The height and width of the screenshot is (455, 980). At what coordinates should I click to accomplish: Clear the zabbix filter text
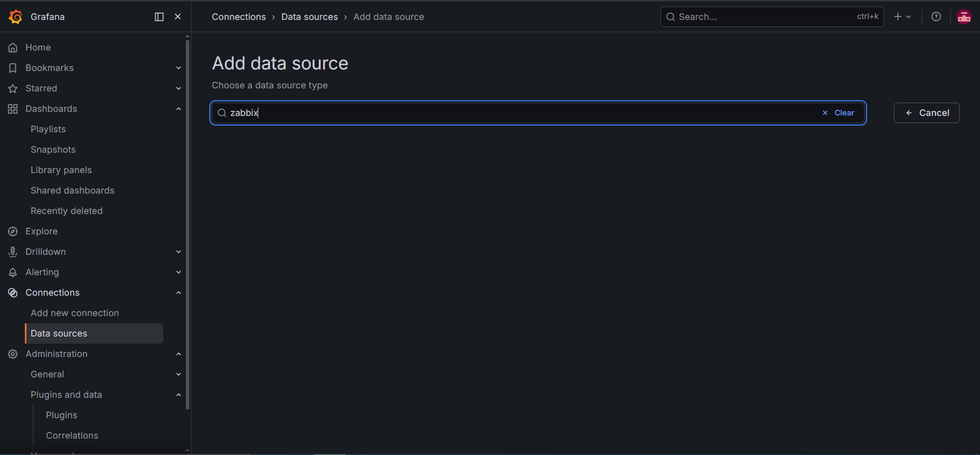pyautogui.click(x=838, y=113)
